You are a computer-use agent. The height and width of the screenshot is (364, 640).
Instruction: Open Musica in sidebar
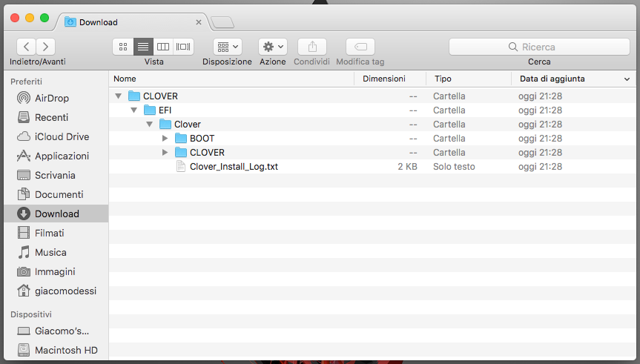(x=56, y=252)
